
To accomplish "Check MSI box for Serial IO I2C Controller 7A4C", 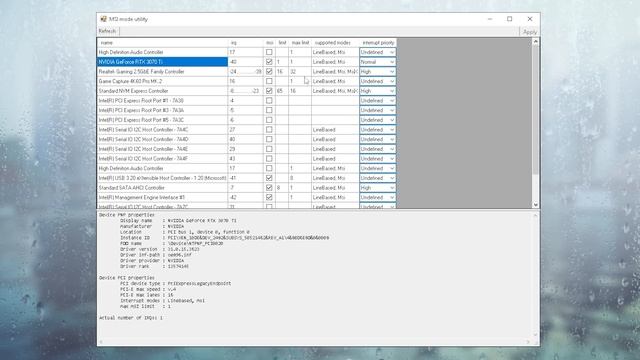I will pyautogui.click(x=269, y=129).
